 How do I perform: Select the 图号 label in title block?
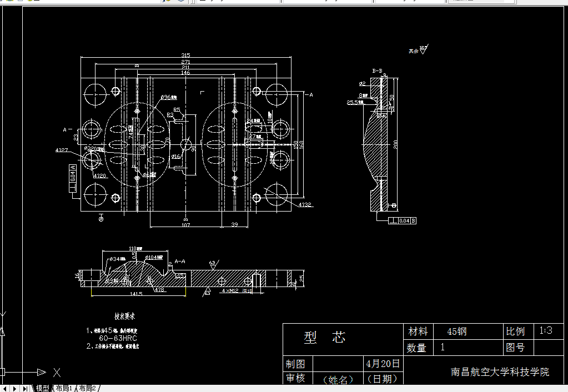pos(515,348)
